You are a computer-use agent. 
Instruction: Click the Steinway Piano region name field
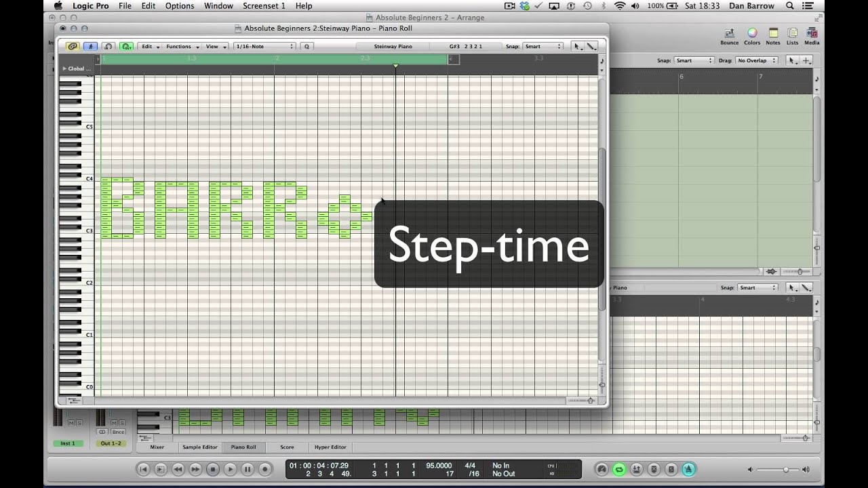click(x=393, y=47)
